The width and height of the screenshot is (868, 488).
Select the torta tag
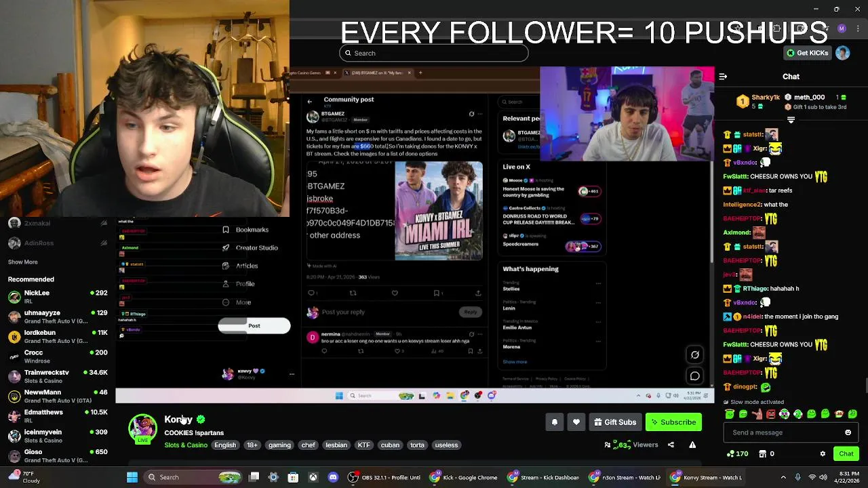pos(417,445)
